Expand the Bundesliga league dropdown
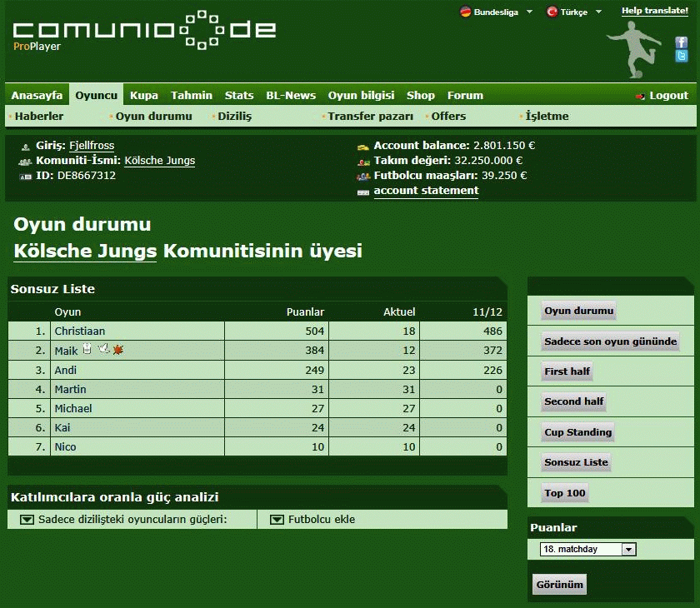 click(x=529, y=12)
